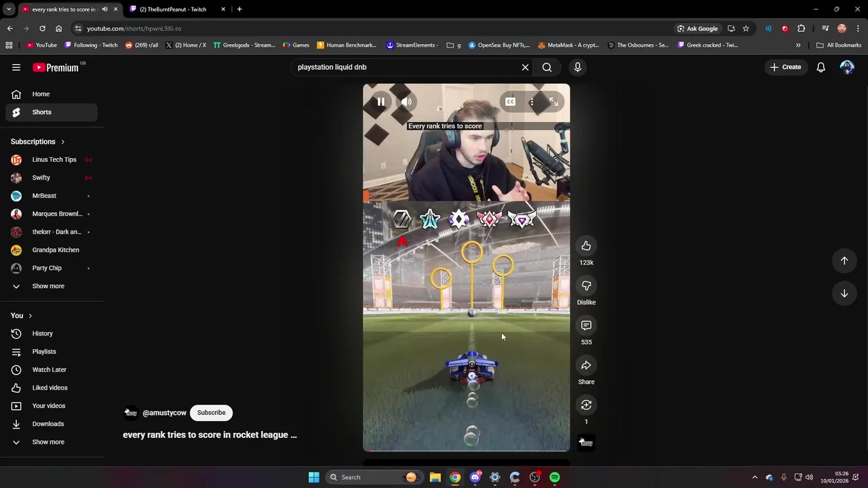This screenshot has width=868, height=488.
Task: Open the YouTube account avatar menu
Action: tap(847, 67)
